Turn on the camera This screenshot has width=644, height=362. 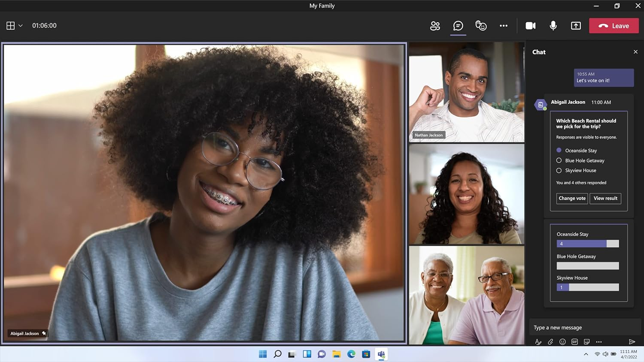531,26
